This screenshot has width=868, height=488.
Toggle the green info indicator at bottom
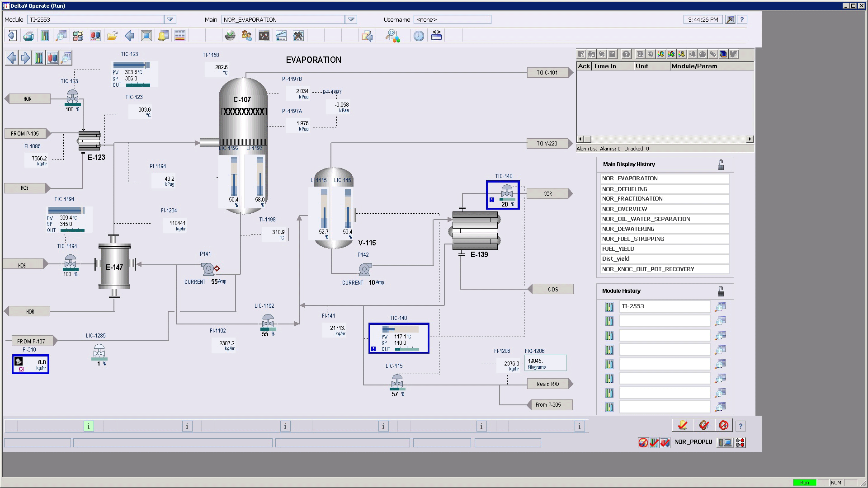coord(89,426)
